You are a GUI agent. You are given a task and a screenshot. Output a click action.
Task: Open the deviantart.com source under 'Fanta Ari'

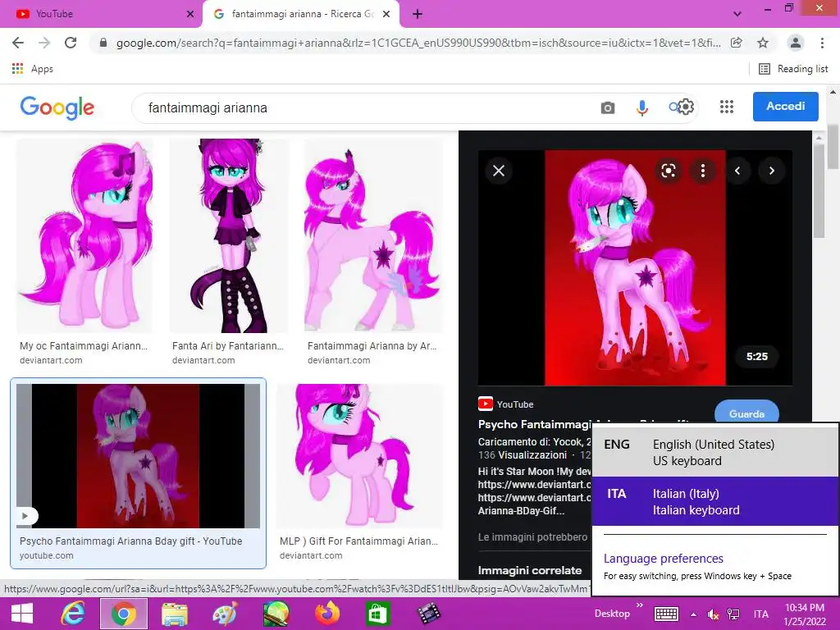203,361
